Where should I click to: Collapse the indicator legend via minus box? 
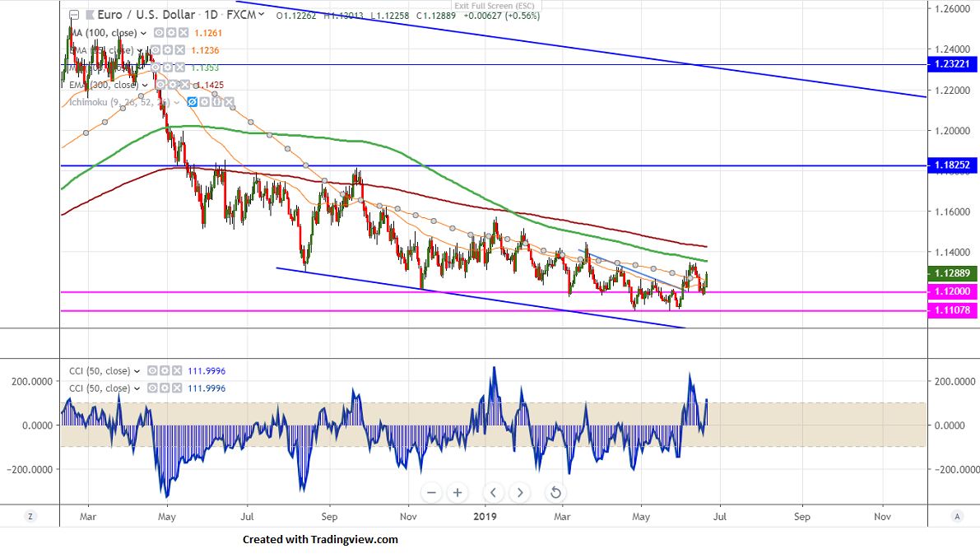(74, 15)
